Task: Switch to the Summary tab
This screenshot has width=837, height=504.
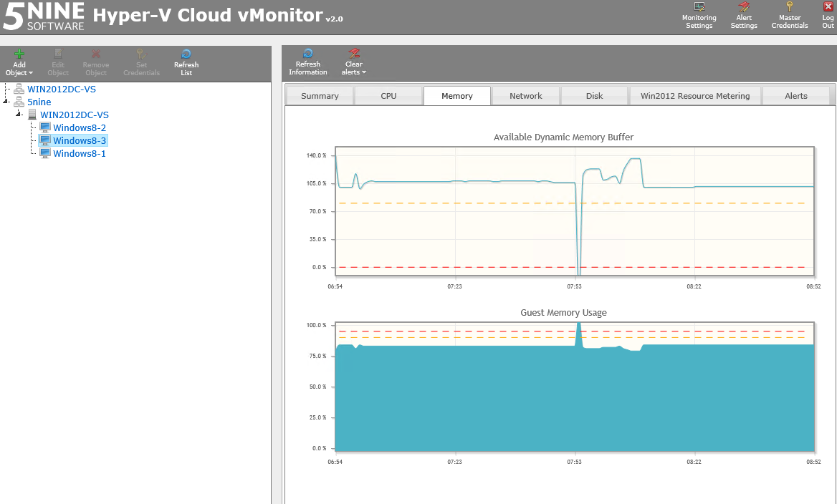Action: tap(320, 96)
